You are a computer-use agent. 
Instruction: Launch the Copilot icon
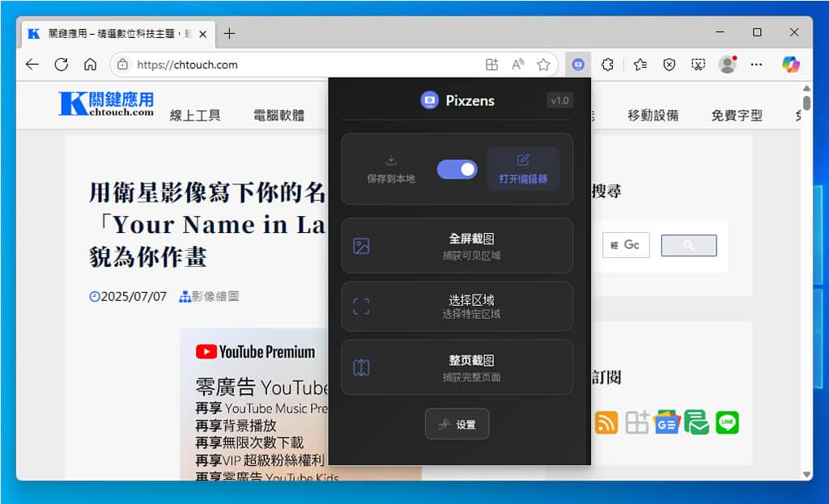791,65
